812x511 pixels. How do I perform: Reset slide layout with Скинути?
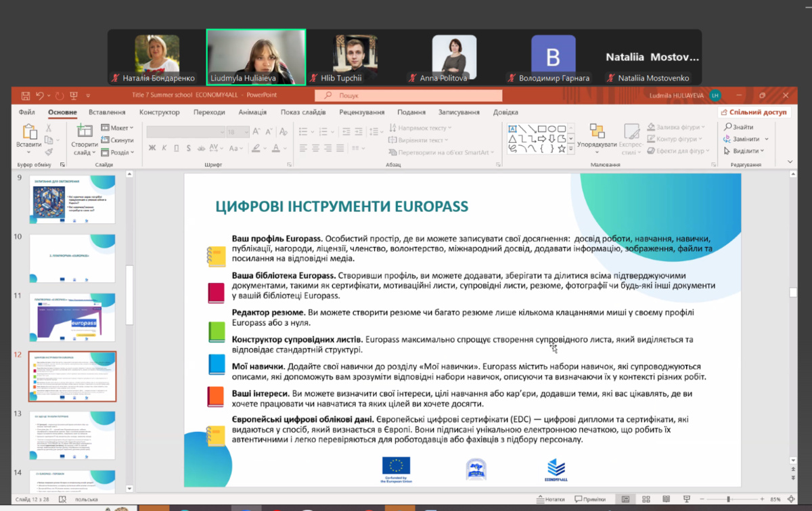[x=117, y=140]
